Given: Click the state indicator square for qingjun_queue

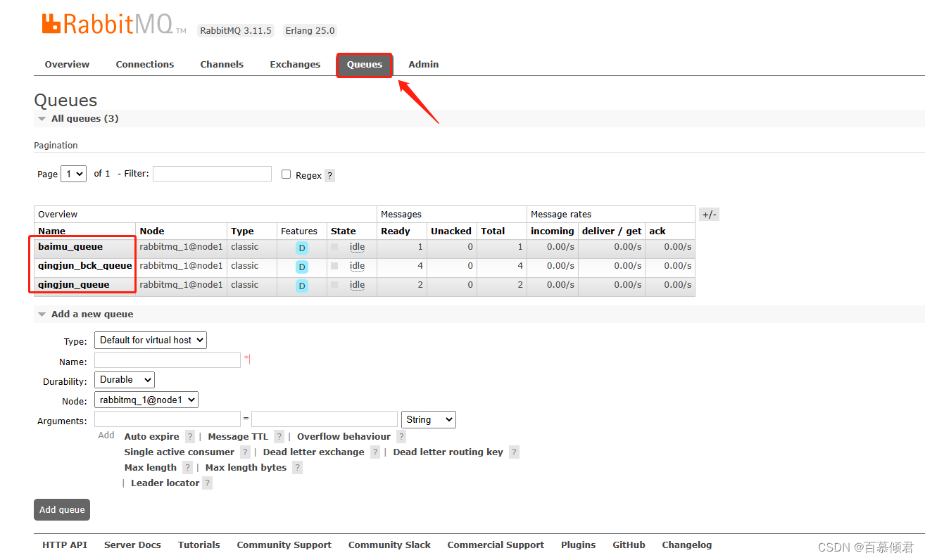Looking at the screenshot, I should tap(334, 285).
